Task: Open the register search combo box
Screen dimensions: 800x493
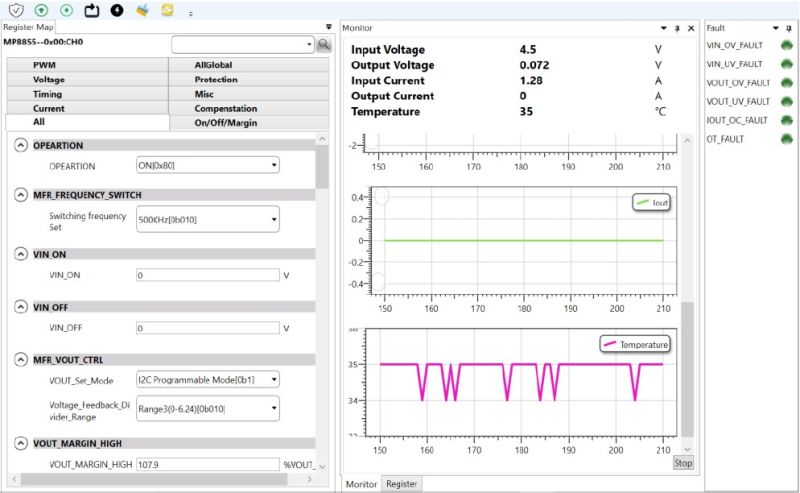Action: pyautogui.click(x=243, y=45)
